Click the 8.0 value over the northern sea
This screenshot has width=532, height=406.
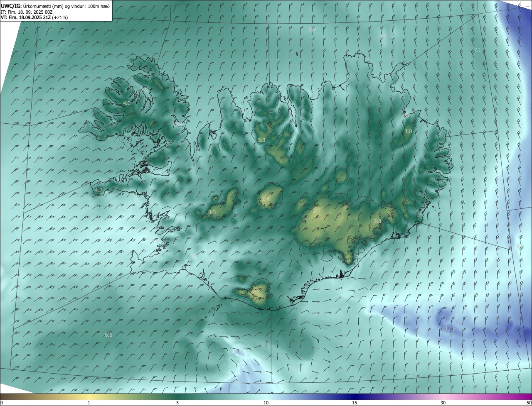[x=313, y=29]
